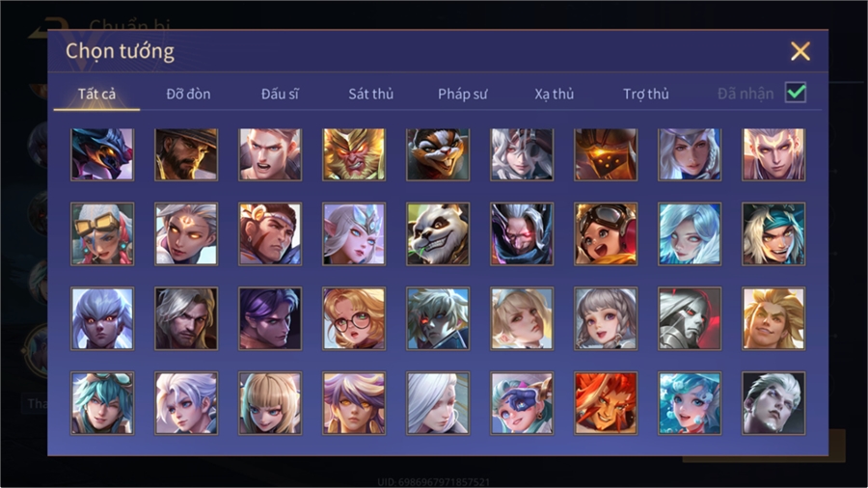Show the Sát thủ heroes tab
Image resolution: width=868 pixels, height=488 pixels.
pos(371,95)
